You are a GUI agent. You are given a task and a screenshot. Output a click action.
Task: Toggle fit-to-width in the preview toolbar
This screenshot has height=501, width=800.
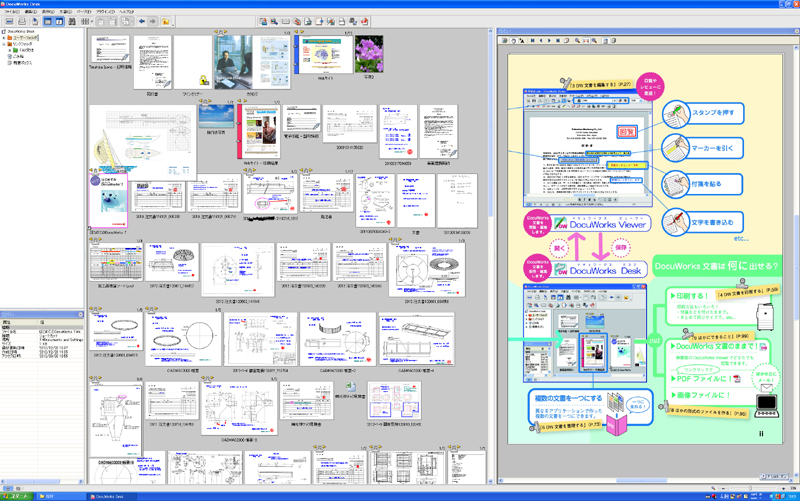586,40
